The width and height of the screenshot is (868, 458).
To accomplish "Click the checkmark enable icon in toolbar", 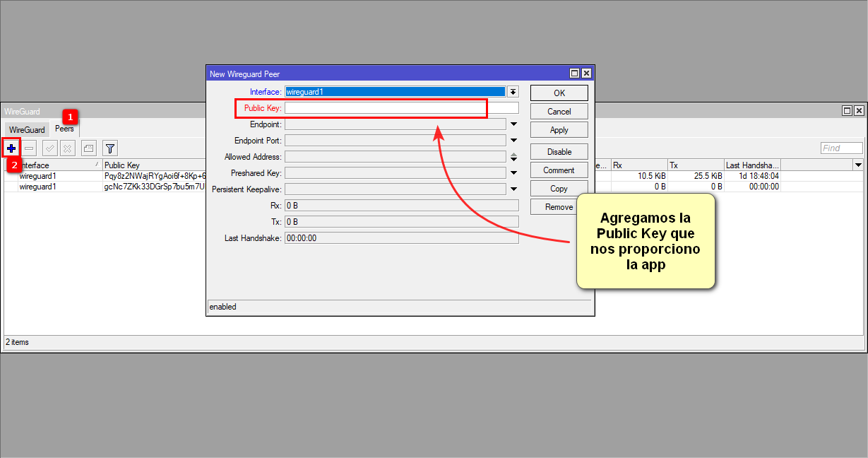I will coord(50,148).
